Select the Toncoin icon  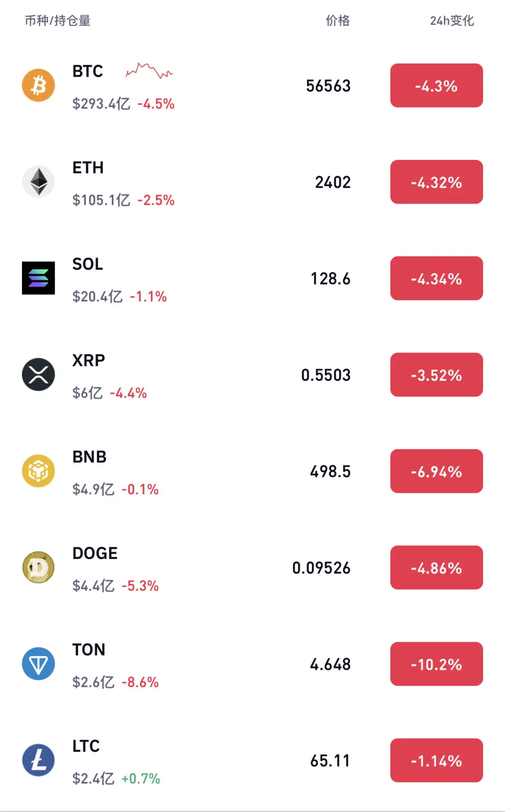tap(38, 664)
